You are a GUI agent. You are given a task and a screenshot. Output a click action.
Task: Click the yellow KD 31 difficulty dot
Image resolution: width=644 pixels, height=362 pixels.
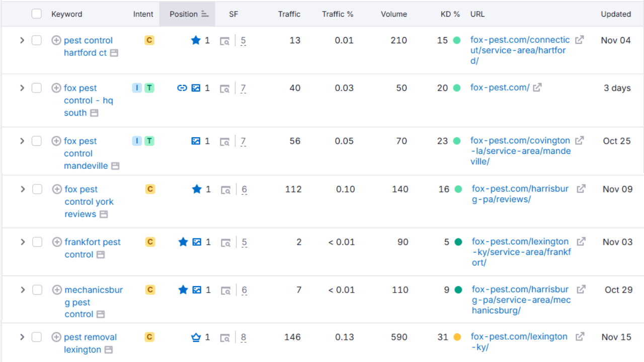click(457, 337)
